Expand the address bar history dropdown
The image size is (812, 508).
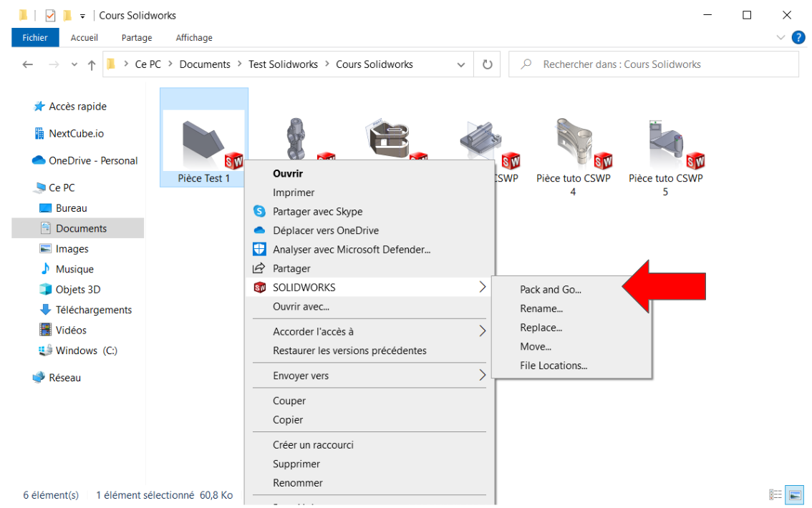[461, 64]
